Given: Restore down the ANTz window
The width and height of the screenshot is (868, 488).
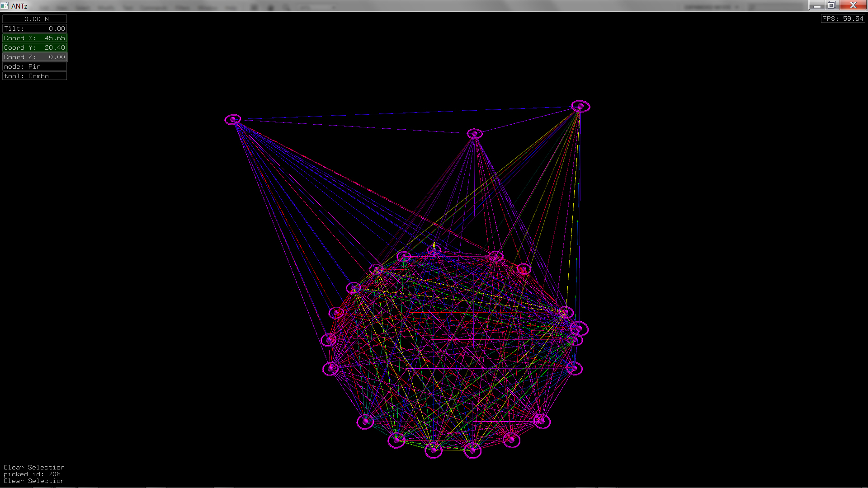Looking at the screenshot, I should pos(832,5).
